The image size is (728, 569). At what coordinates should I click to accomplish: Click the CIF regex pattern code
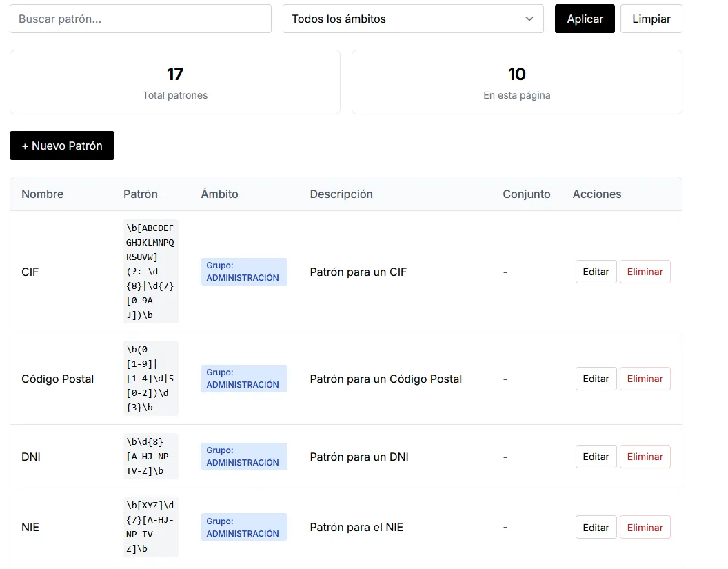pos(150,271)
